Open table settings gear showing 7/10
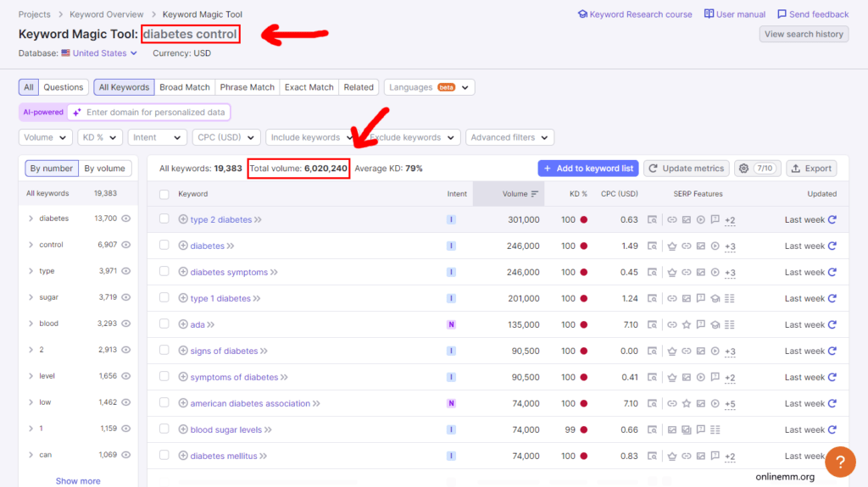The image size is (868, 487). pos(757,169)
